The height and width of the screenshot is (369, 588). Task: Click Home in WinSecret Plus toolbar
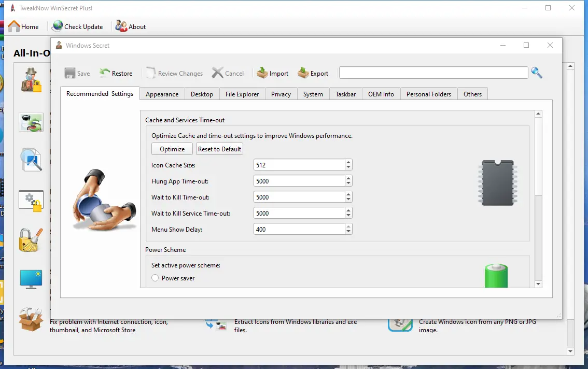point(23,26)
